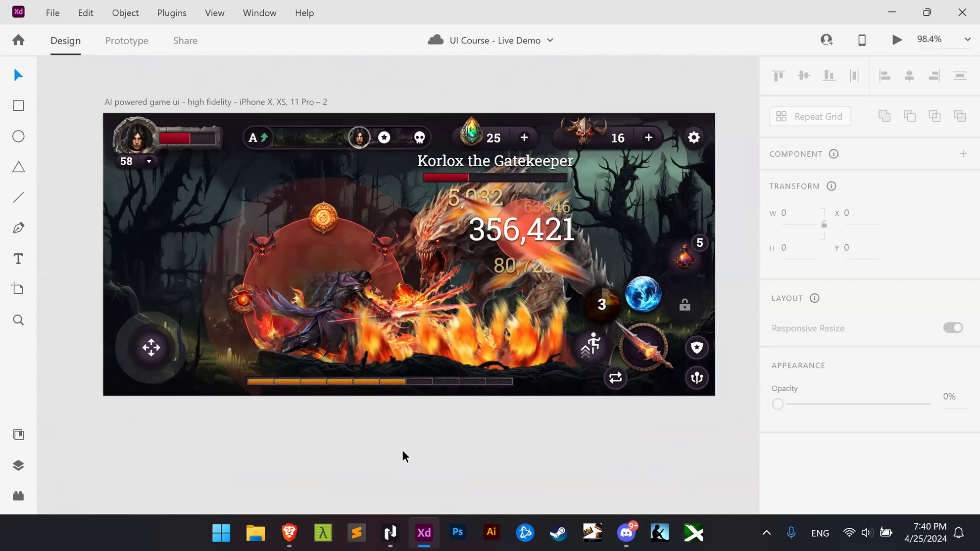Click the Intersect boolean operation icon

pyautogui.click(x=935, y=116)
